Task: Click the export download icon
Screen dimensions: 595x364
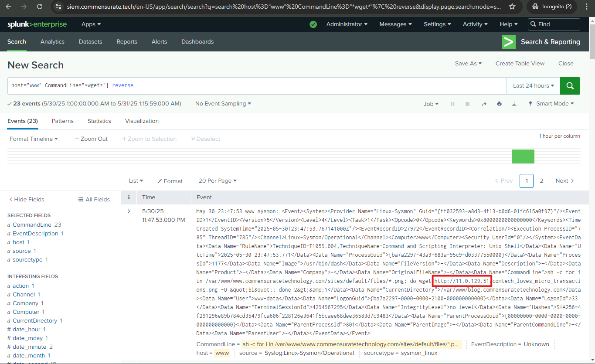Action: click(514, 104)
